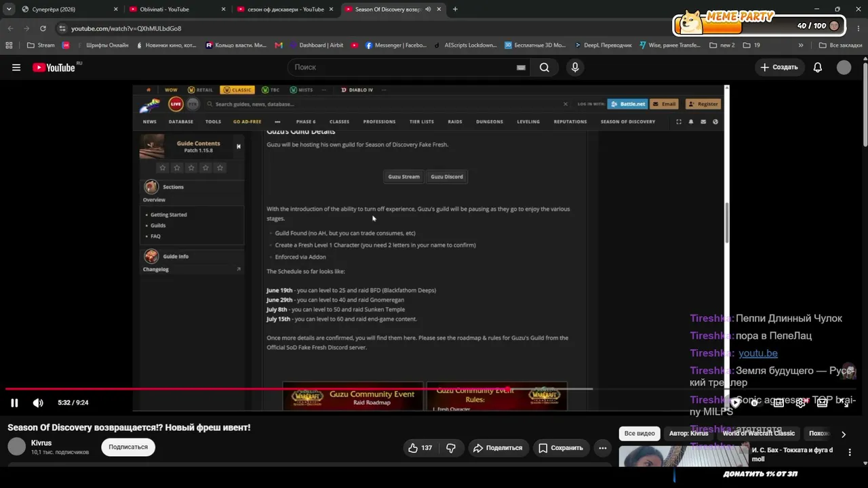The height and width of the screenshot is (488, 868).
Task: Click the Wowhead PTR realm toggle
Action: (x=193, y=104)
